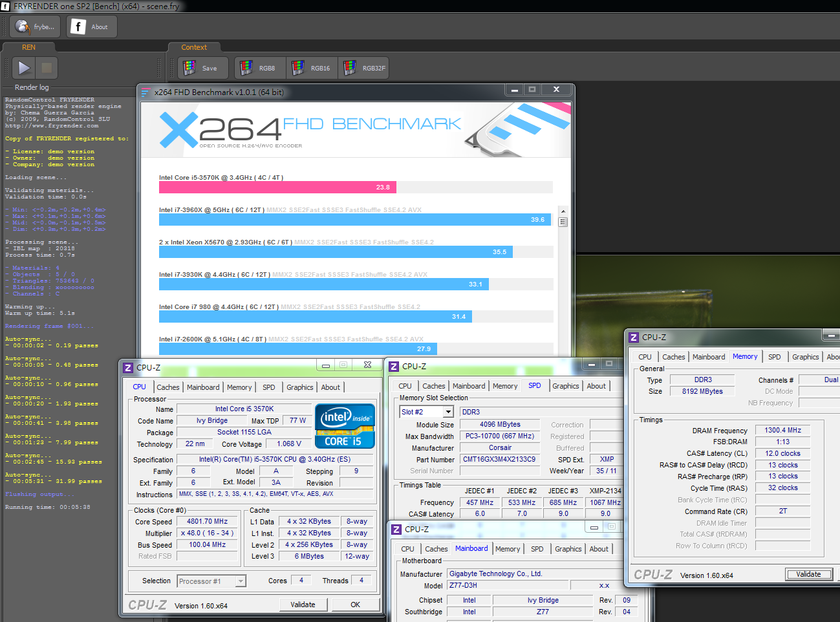
Task: Open Graphics tab in CPU-Z SPD window
Action: click(566, 386)
